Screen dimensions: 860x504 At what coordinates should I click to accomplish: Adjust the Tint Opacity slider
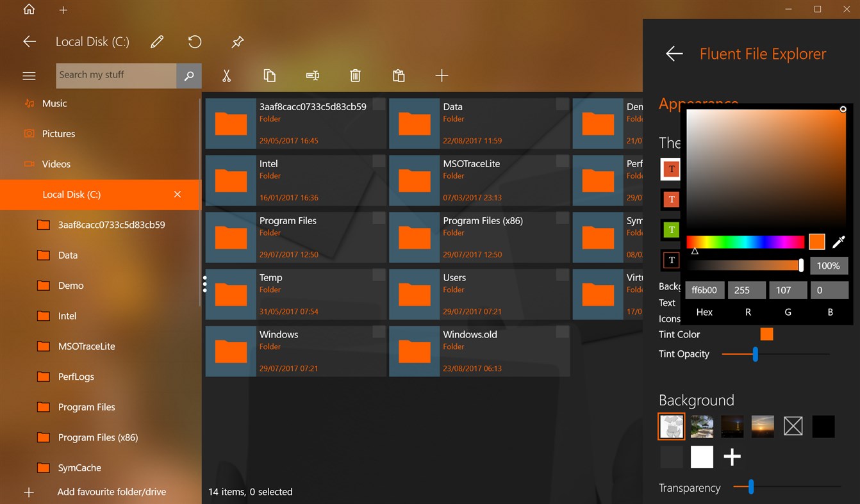point(756,354)
